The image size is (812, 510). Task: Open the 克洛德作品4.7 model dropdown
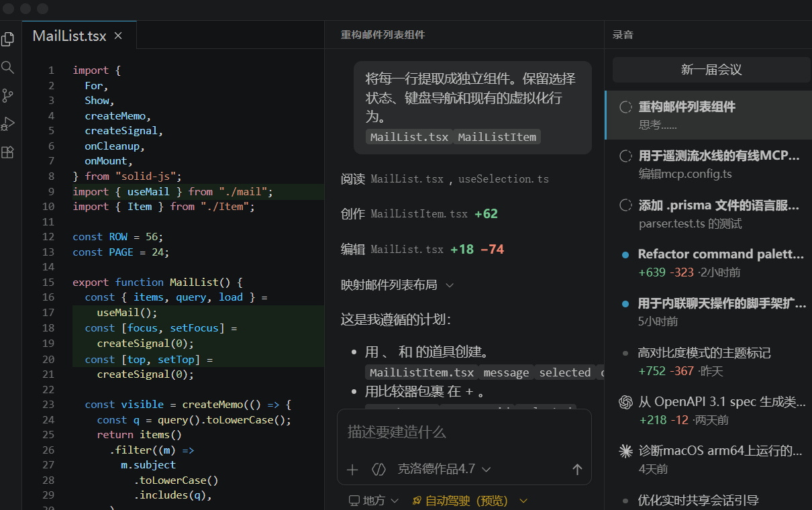point(444,470)
